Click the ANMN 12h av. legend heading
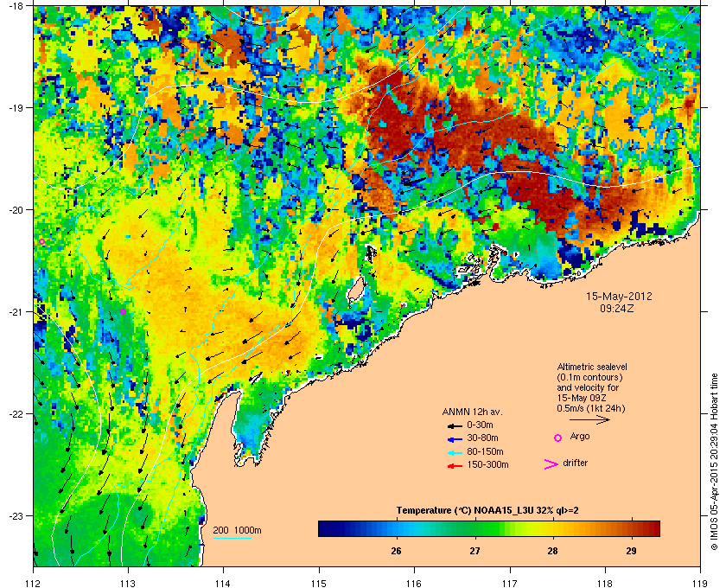Image resolution: width=726 pixels, height=588 pixels. pyautogui.click(x=472, y=412)
